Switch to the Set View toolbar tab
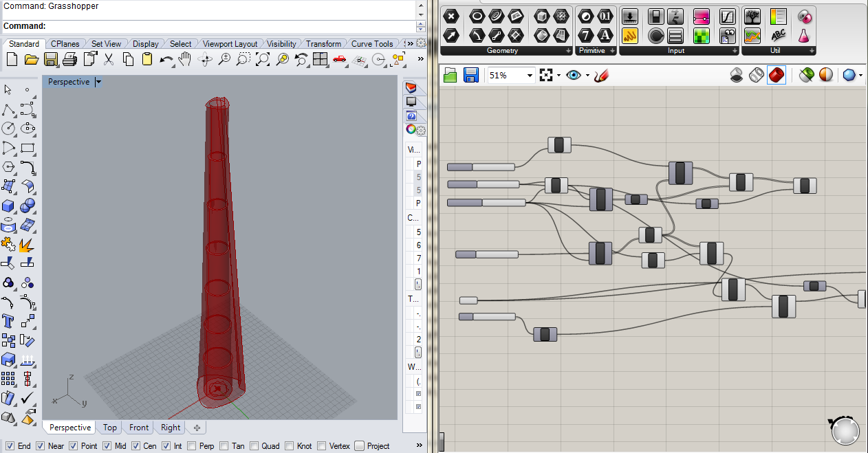Image resolution: width=868 pixels, height=453 pixels. pyautogui.click(x=106, y=44)
